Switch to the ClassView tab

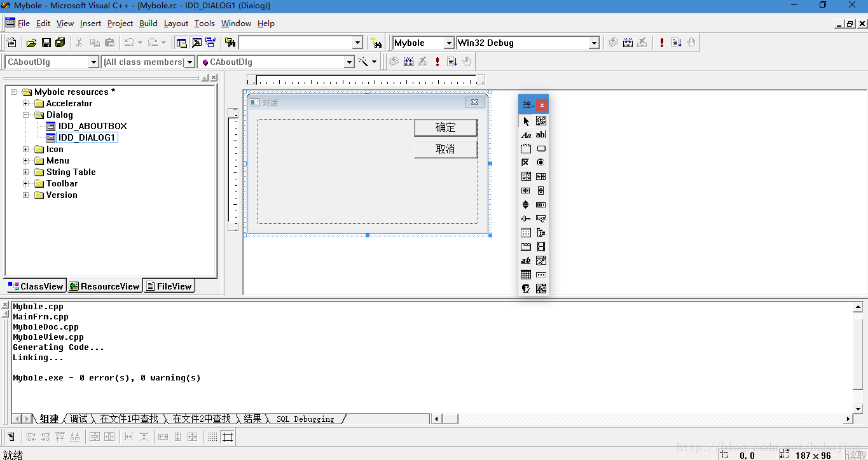point(36,286)
